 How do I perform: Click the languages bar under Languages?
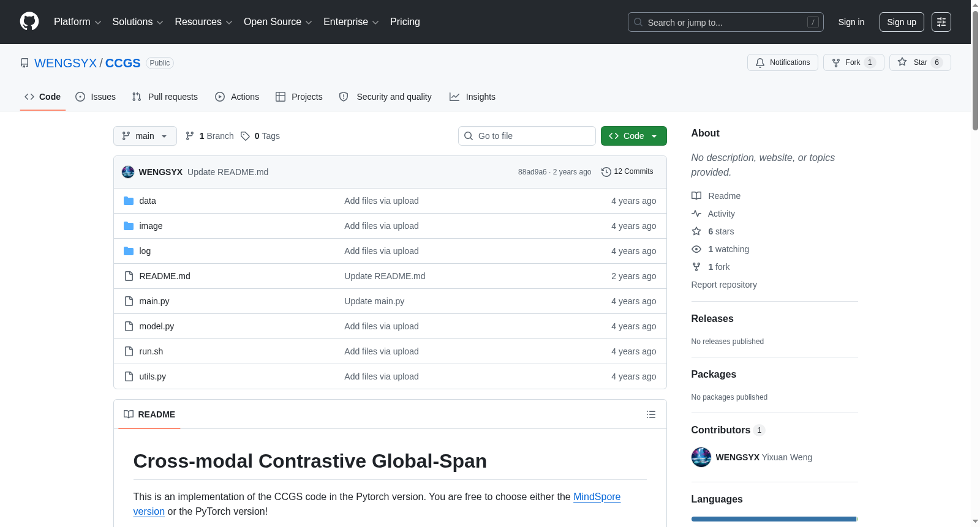(775, 519)
